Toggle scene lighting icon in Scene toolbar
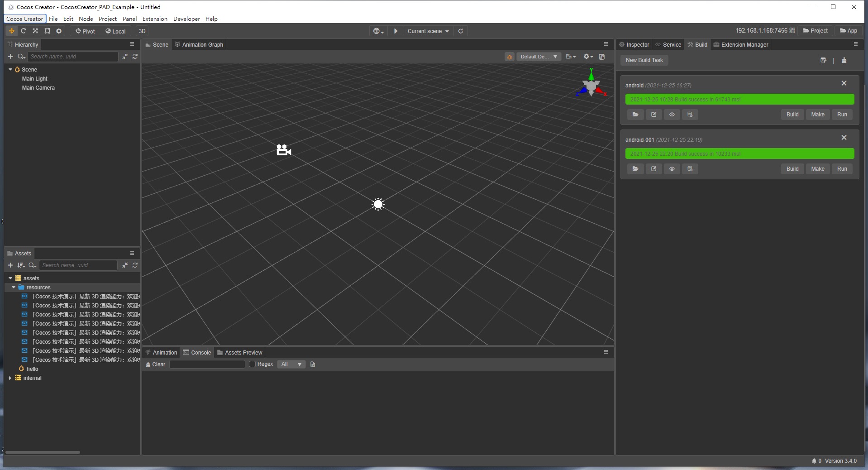The height and width of the screenshot is (470, 868). click(x=510, y=57)
